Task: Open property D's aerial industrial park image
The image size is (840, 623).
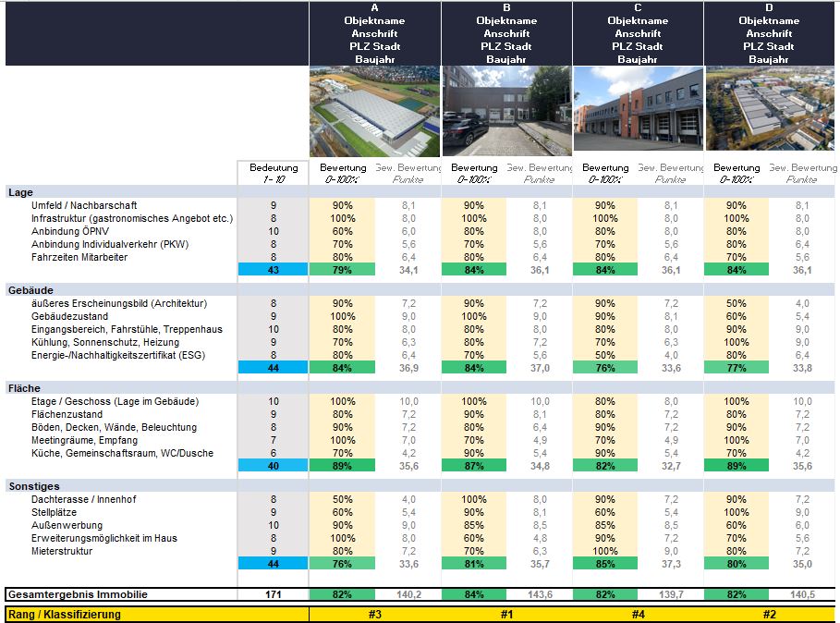Action: 771,108
